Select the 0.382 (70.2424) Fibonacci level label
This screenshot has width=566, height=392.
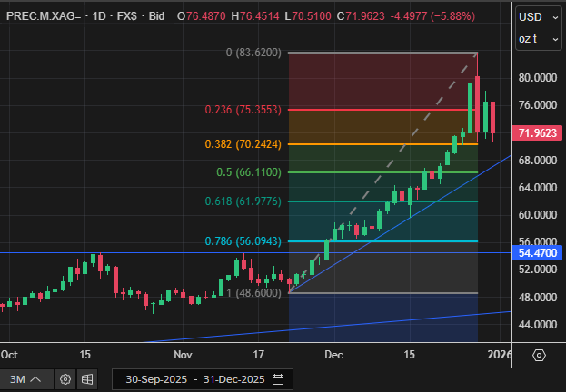(x=243, y=144)
